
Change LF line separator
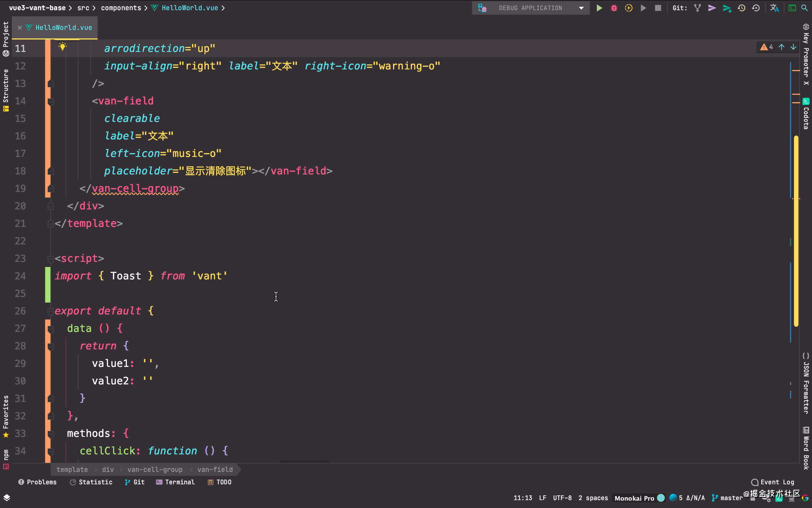click(x=542, y=498)
